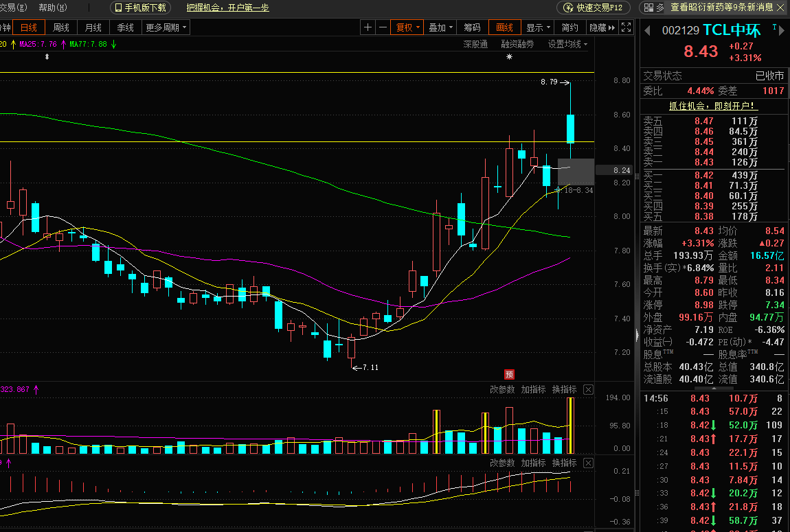
Task: Open 深股通 link
Action: pos(475,45)
